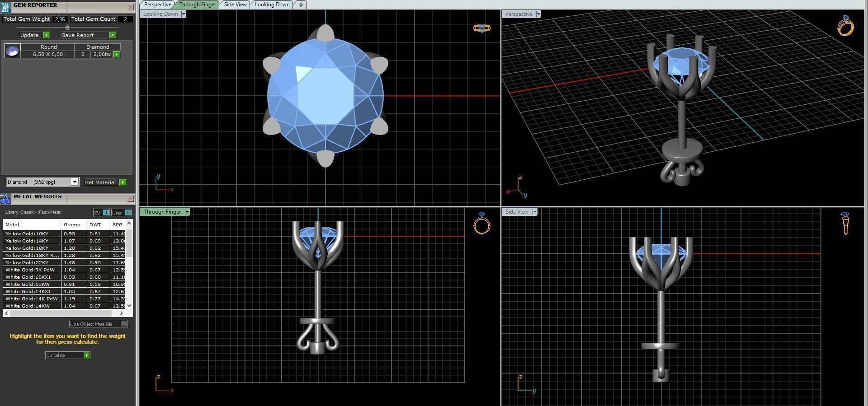
Task: Click the metal table horizontal scrollbar thumb
Action: coord(61,313)
